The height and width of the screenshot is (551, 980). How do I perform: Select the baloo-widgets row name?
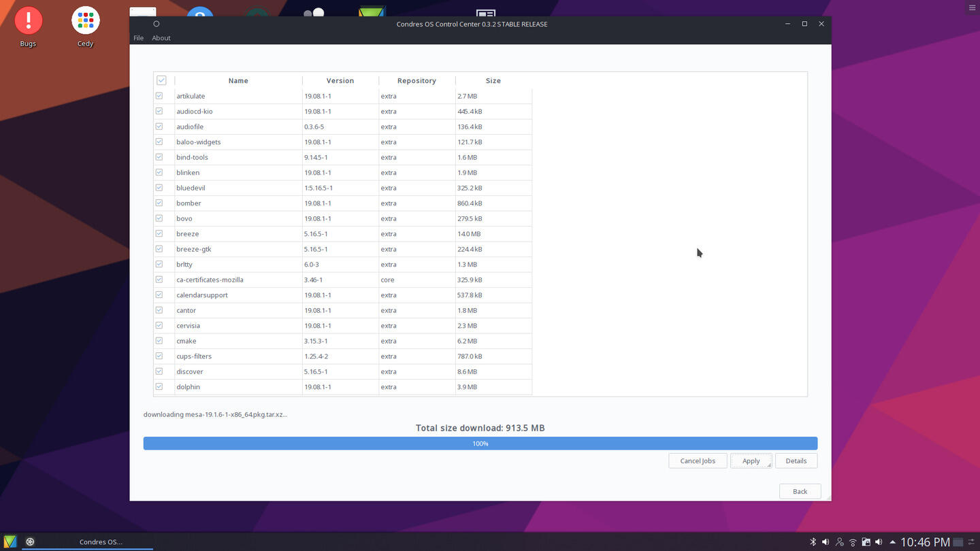[x=199, y=142]
